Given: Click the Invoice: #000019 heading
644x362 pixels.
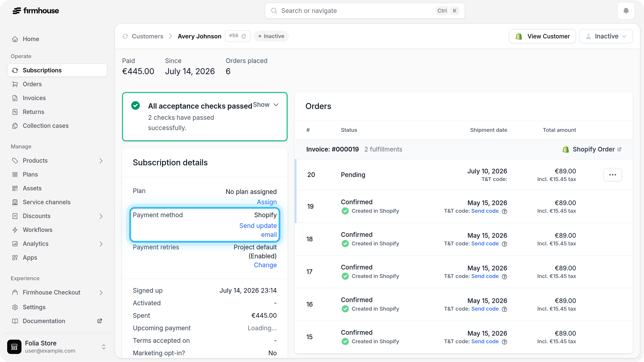Looking at the screenshot, I should [333, 149].
